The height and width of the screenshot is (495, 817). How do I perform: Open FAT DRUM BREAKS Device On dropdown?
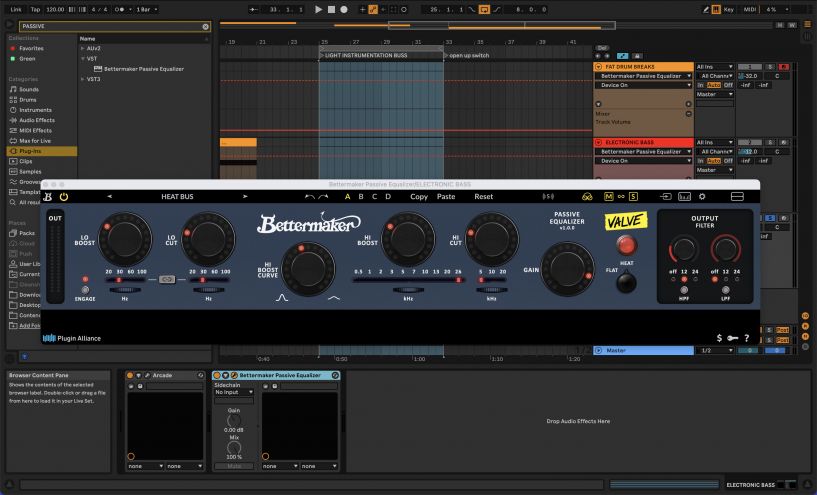643,85
